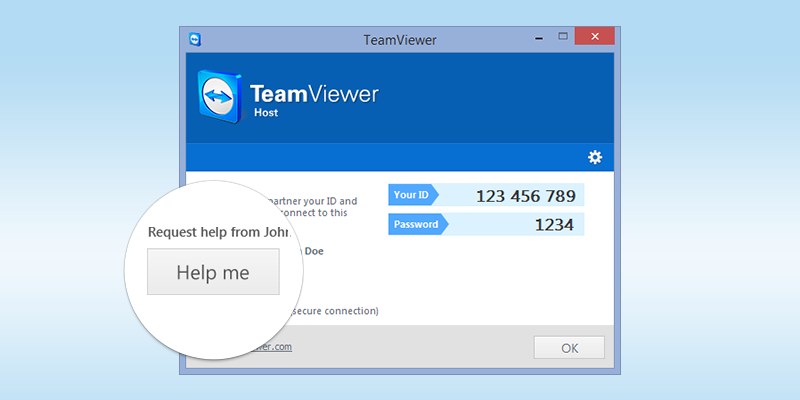Viewport: 800px width, 400px height.
Task: Maximize the TeamViewer window
Action: [563, 37]
